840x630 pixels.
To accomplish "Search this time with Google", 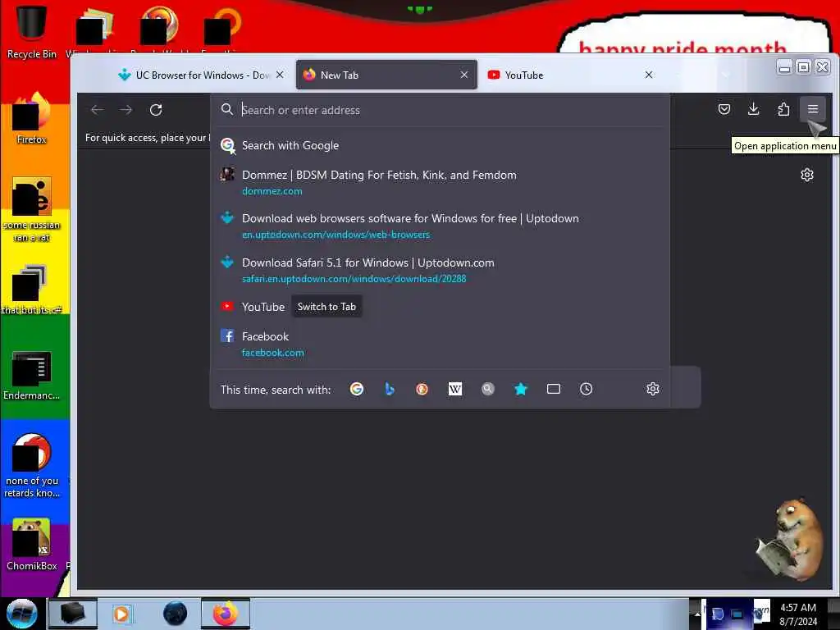I will tap(357, 389).
